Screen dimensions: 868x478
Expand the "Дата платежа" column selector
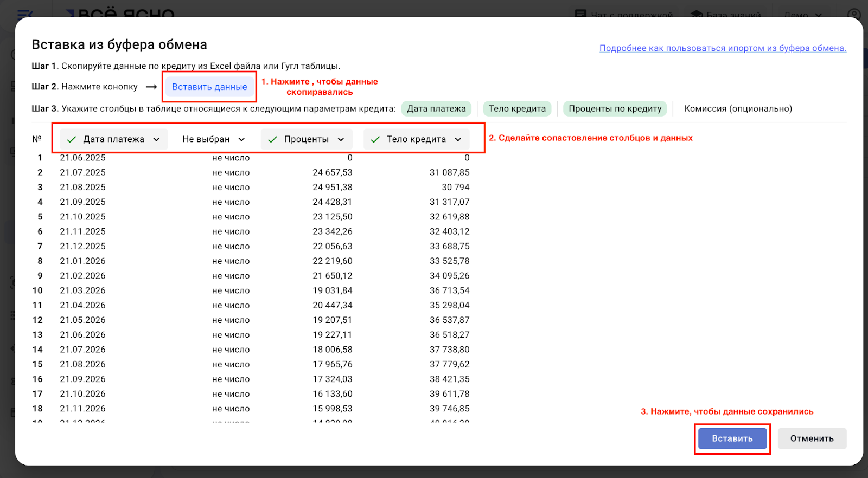coord(113,139)
